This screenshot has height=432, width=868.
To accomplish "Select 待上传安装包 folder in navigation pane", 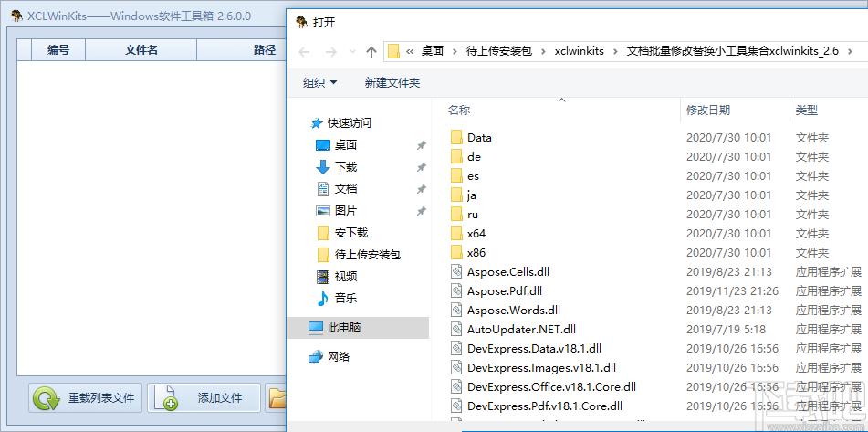I will (x=368, y=255).
